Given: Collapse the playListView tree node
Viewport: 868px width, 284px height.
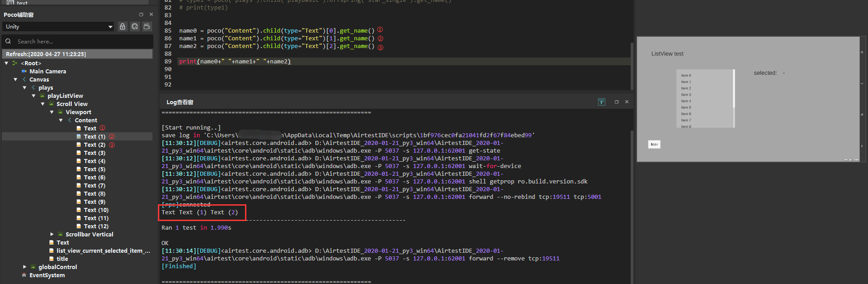Looking at the screenshot, I should tap(34, 96).
